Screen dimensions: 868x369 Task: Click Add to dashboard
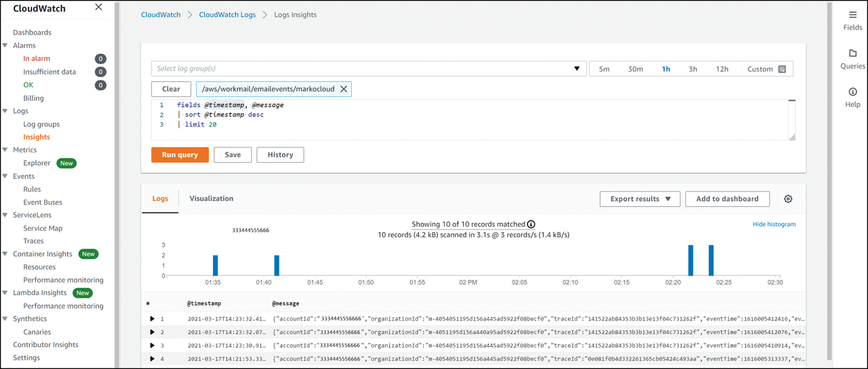pyautogui.click(x=727, y=199)
